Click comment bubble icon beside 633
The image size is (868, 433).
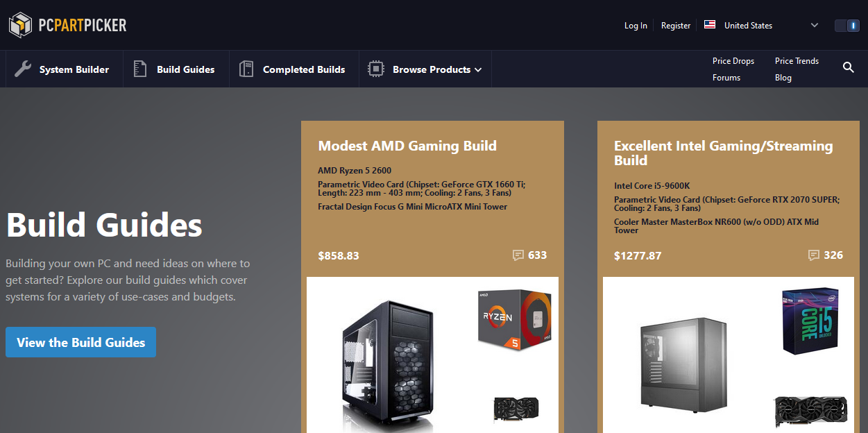pos(518,255)
